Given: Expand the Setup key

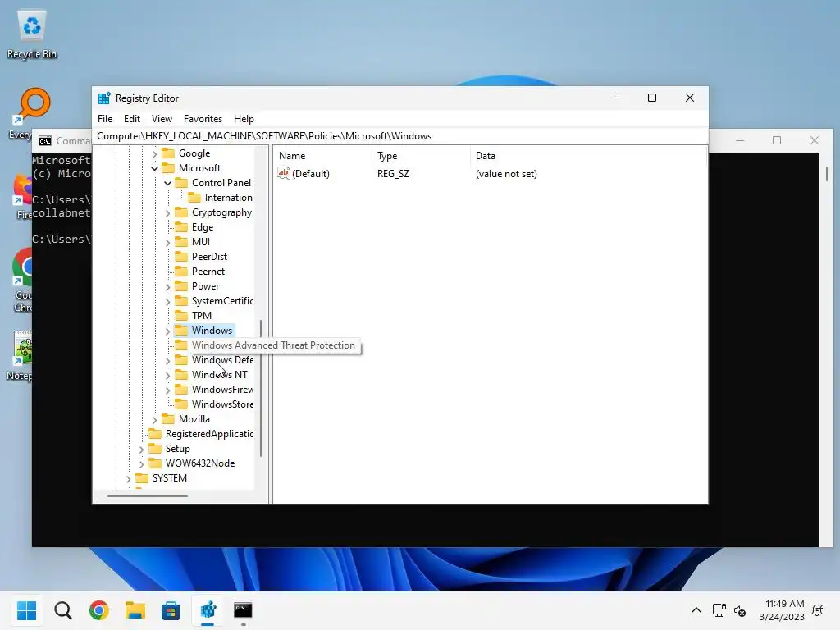Looking at the screenshot, I should pyautogui.click(x=141, y=449).
